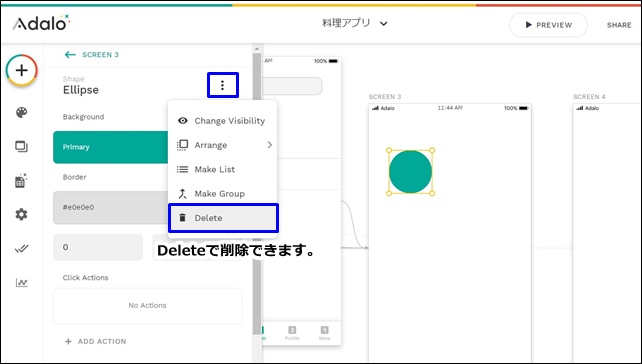The width and height of the screenshot is (642, 364).
Task: Expand the Arrange submenu chevron
Action: [269, 145]
